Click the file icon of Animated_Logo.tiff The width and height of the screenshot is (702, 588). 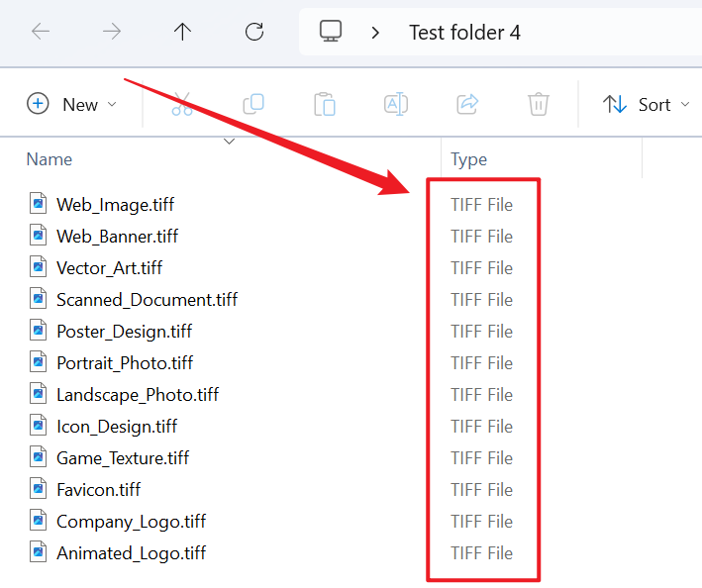point(38,552)
